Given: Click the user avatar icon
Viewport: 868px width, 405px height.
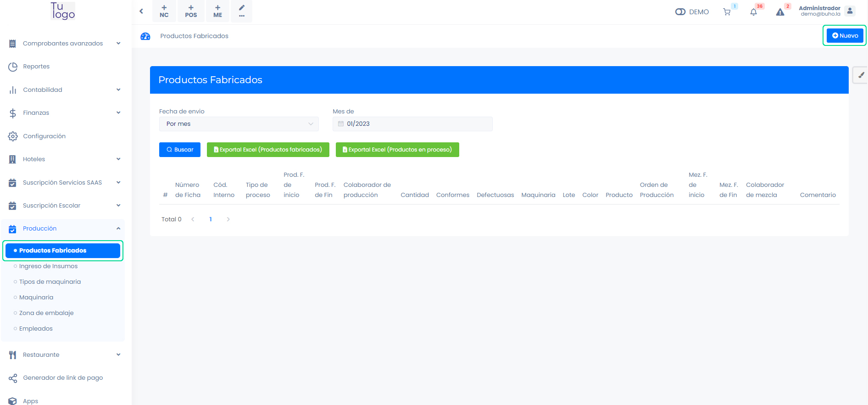Looking at the screenshot, I should click(850, 11).
